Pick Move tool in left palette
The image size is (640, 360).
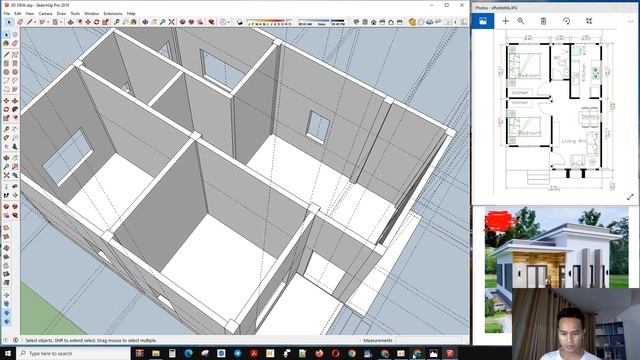point(6,100)
